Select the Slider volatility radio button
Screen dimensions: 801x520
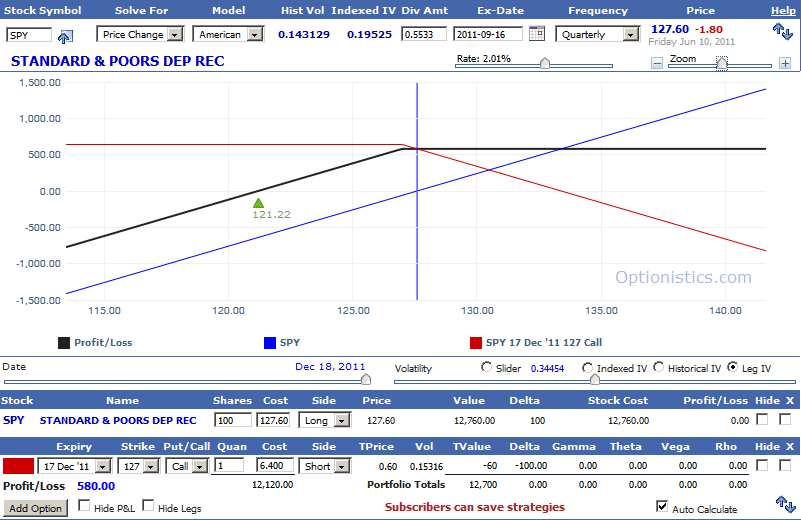[x=486, y=367]
